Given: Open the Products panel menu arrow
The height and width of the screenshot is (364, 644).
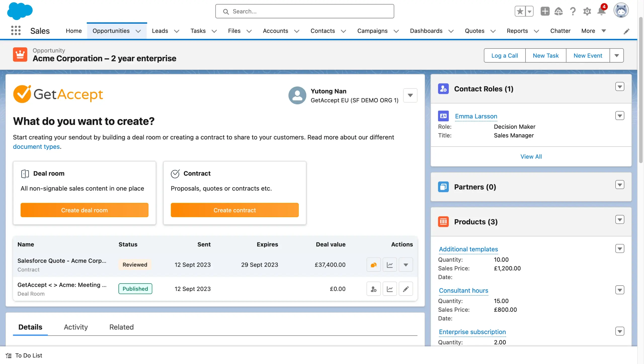Looking at the screenshot, I should pos(620,220).
